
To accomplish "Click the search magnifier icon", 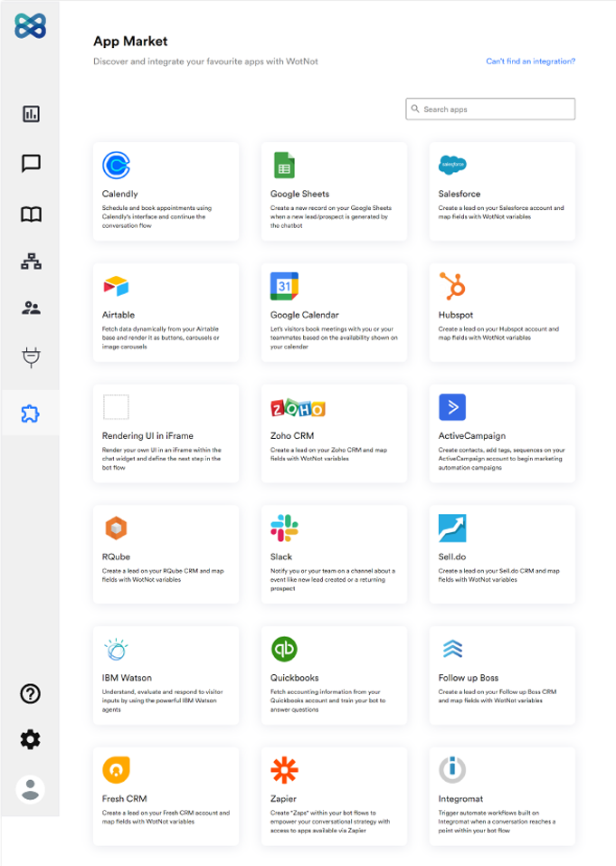I will pos(415,109).
